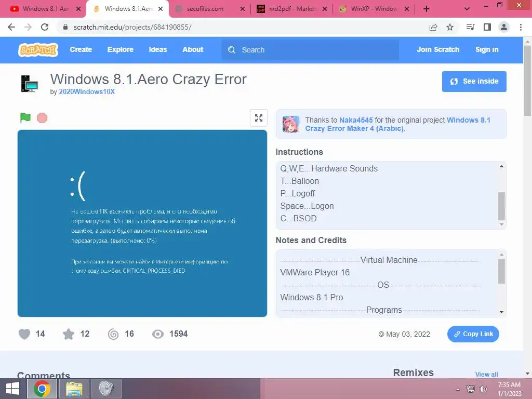The image size is (532, 399).
Task: Click the project stage BSOD screen
Action: click(142, 223)
